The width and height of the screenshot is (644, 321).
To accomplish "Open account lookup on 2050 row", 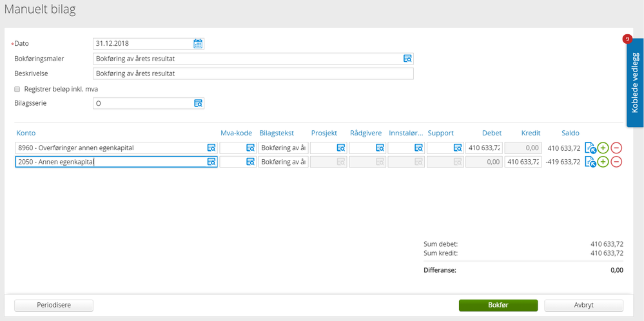I will (211, 162).
